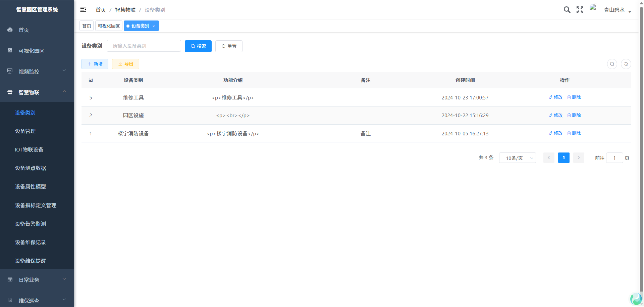Open the 10条/页 page size dropdown
This screenshot has width=644, height=307.
tap(517, 158)
